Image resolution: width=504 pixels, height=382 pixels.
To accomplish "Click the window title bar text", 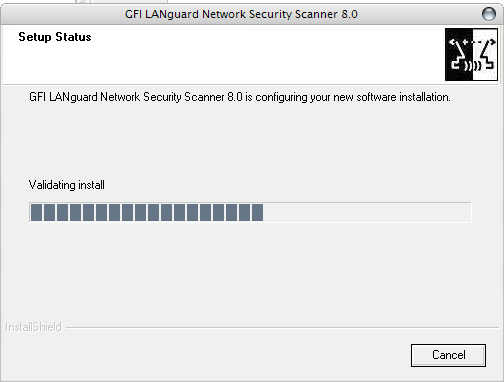I will 241,14.
